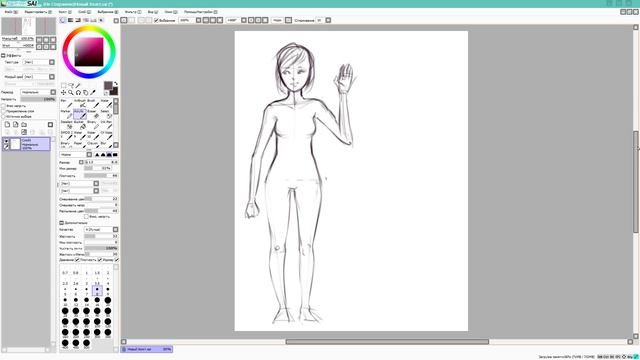The image size is (640, 360).
Task: Open second brush texture (Нет) dropdown
Action: 96,191
